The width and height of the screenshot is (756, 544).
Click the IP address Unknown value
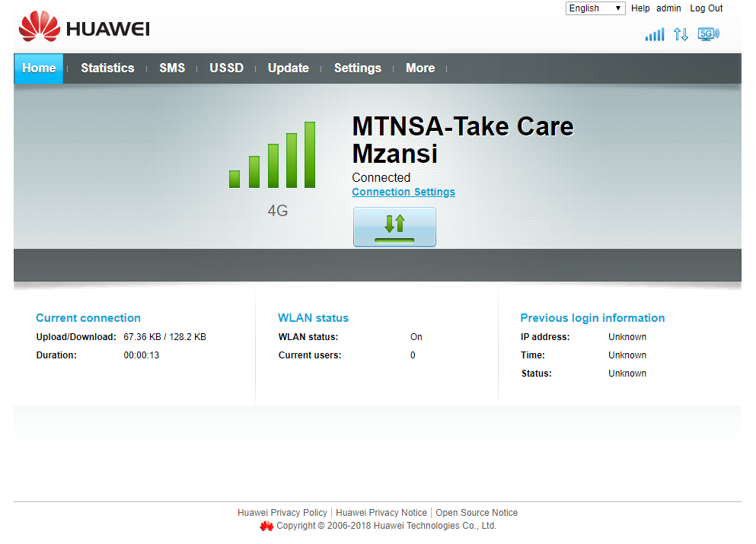coord(627,337)
